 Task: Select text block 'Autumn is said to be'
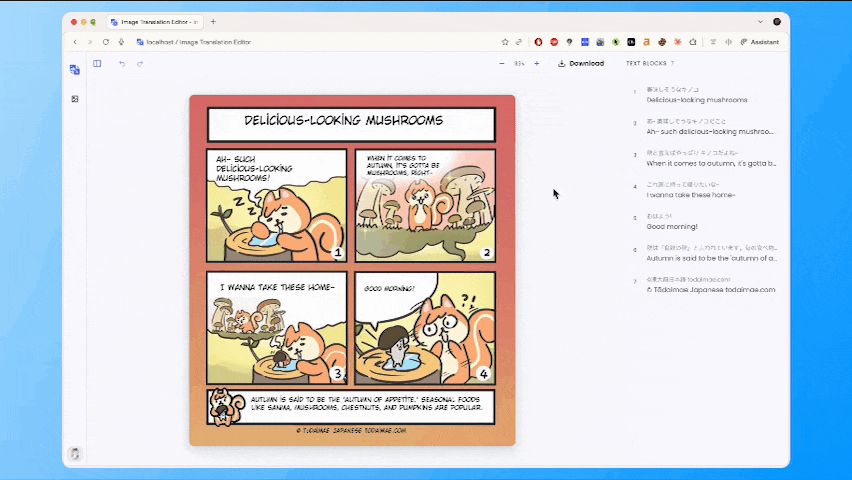click(705, 253)
